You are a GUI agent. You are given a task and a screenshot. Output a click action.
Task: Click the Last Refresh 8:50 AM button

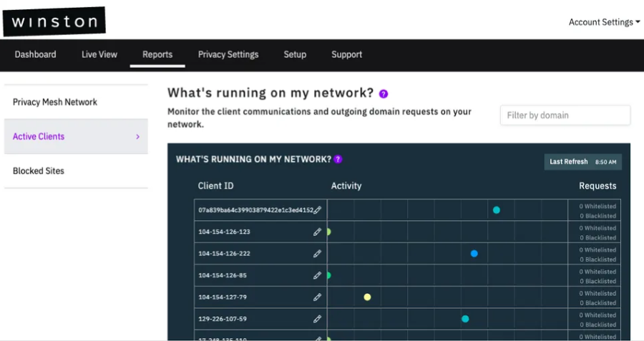pos(582,162)
